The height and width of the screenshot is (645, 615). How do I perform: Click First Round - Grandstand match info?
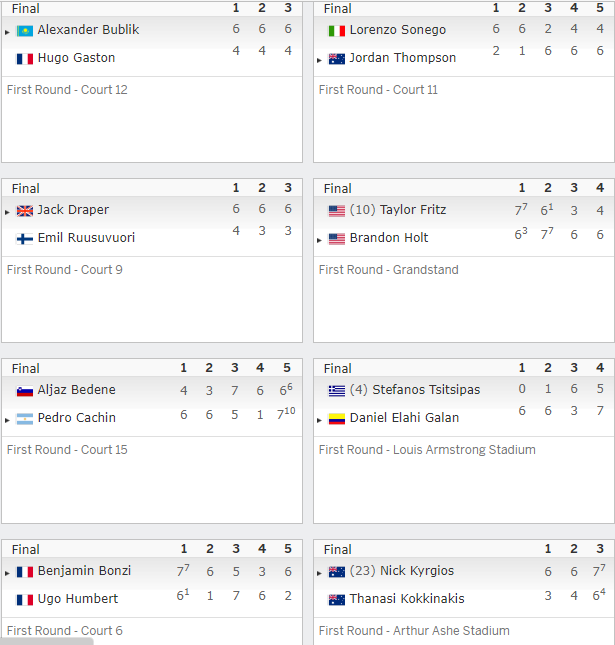(388, 270)
